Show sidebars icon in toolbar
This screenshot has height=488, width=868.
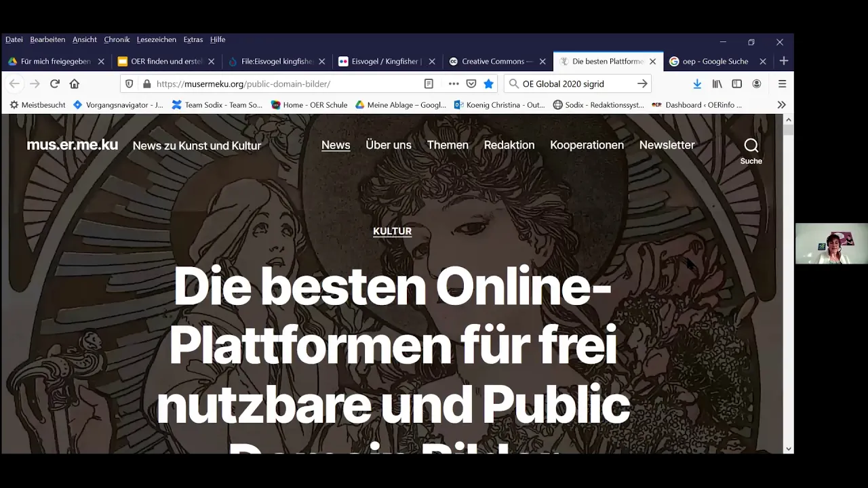(x=736, y=83)
